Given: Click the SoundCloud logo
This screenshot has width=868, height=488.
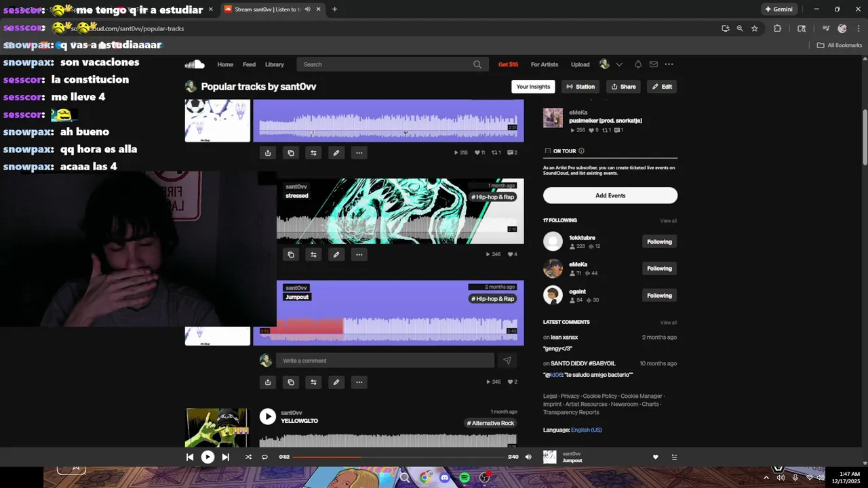Looking at the screenshot, I should pyautogui.click(x=195, y=64).
